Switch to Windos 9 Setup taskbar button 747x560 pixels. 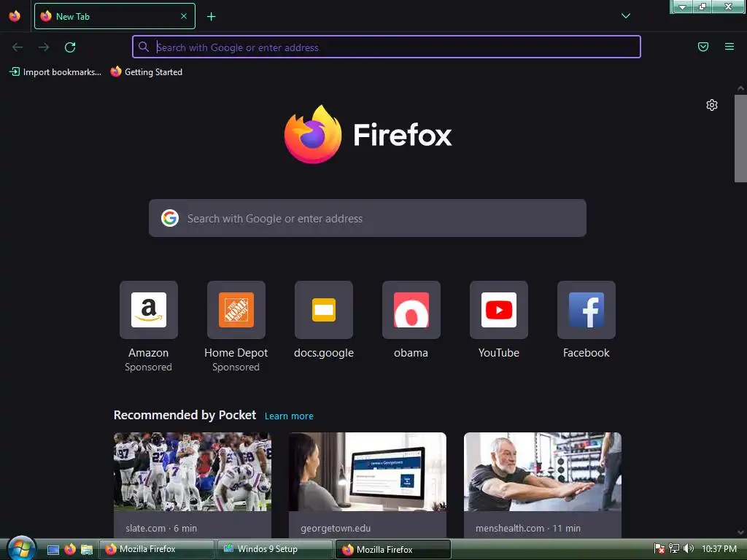pos(275,549)
